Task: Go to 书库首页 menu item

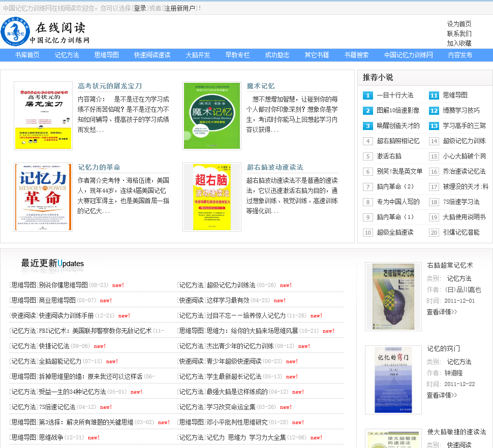Action: point(27,55)
